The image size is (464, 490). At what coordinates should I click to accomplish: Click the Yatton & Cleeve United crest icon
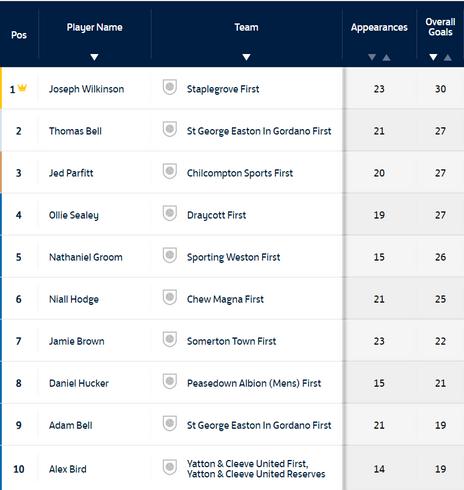(170, 467)
